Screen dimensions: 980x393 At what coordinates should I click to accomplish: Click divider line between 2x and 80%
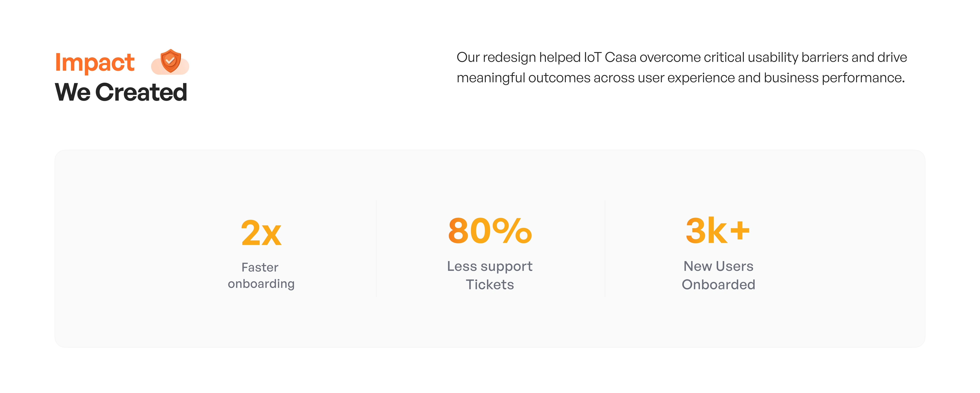click(376, 249)
